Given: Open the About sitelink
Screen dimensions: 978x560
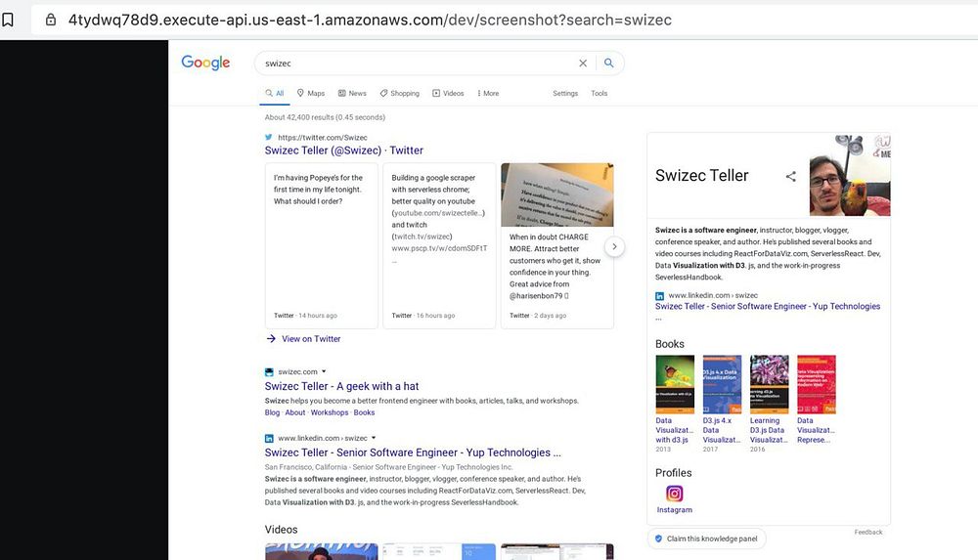Looking at the screenshot, I should coord(295,412).
